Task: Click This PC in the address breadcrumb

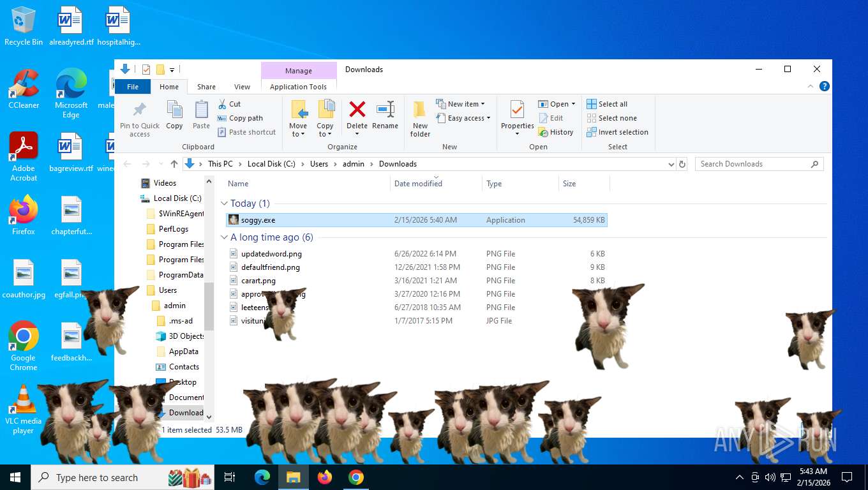Action: coord(220,164)
